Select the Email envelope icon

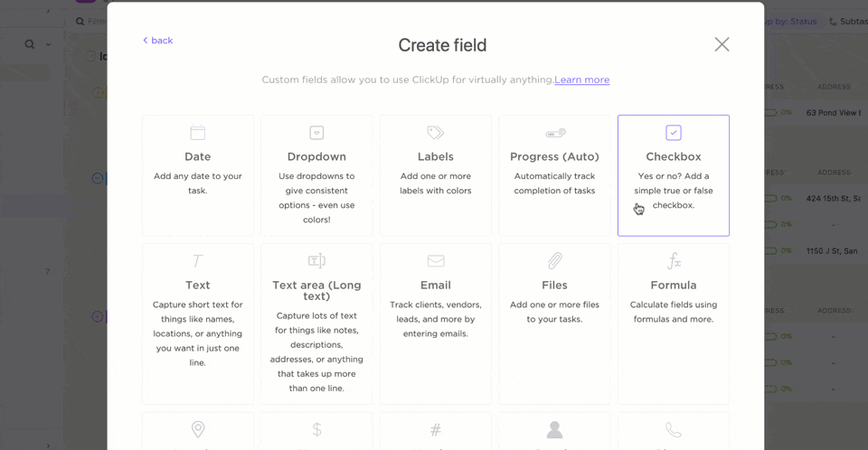436,261
